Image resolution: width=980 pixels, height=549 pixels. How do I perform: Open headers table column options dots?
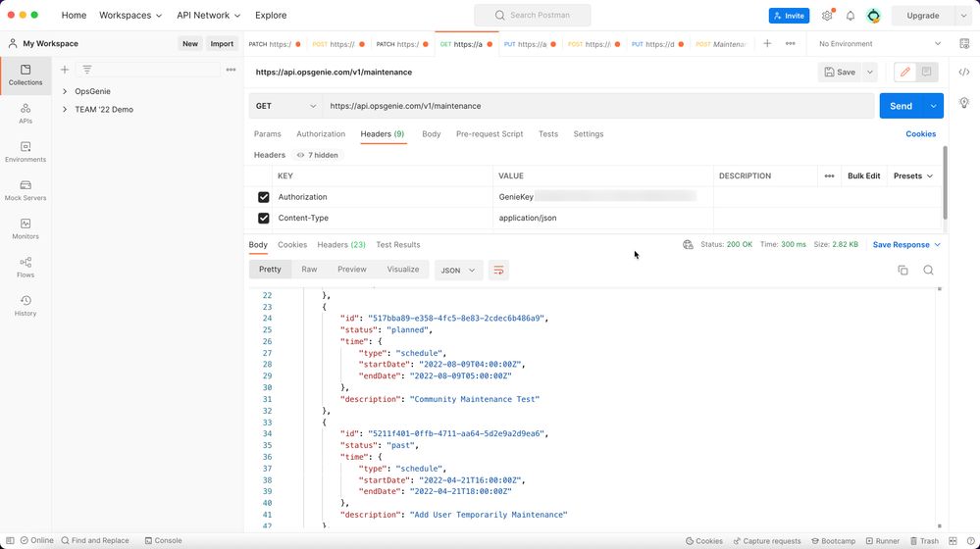pyautogui.click(x=829, y=176)
